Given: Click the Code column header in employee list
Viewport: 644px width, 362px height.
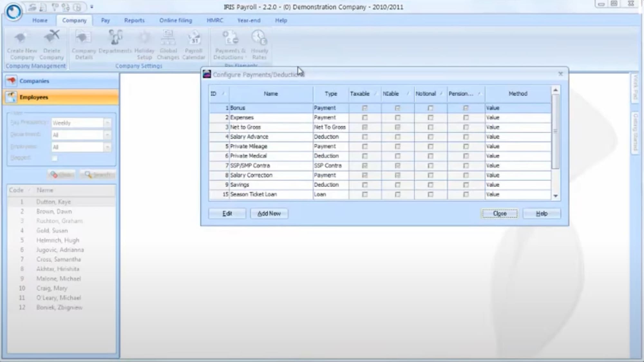Looking at the screenshot, I should click(x=19, y=190).
